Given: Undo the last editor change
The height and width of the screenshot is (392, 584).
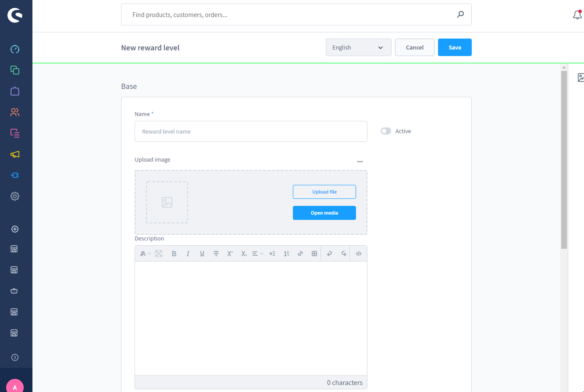Looking at the screenshot, I should (330, 254).
